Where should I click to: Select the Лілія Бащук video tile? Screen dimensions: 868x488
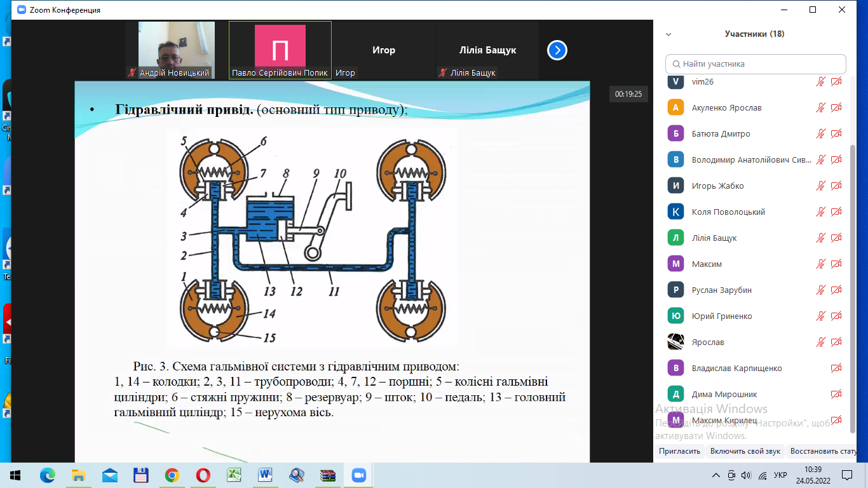coord(487,50)
